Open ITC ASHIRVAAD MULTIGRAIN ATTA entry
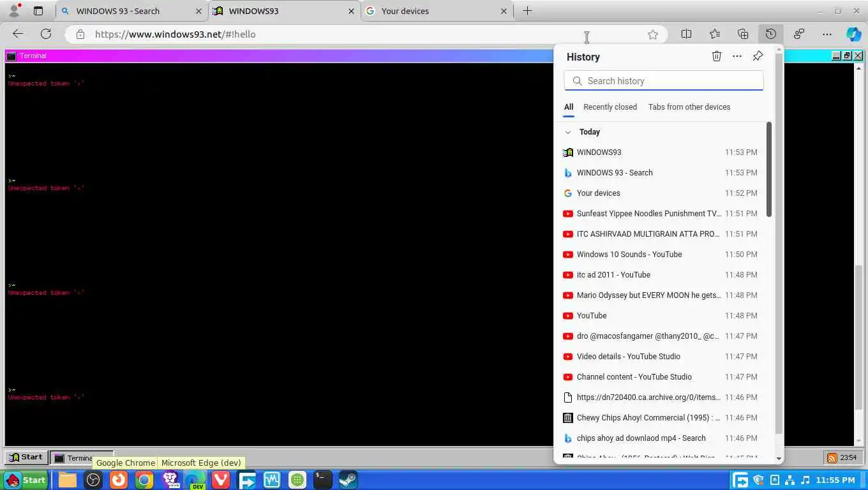868x490 pixels. (660, 234)
